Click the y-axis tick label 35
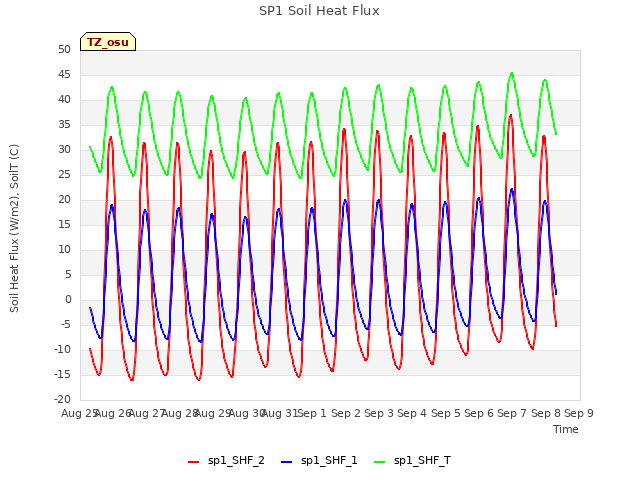Screen dimensions: 640x480 click(x=64, y=124)
